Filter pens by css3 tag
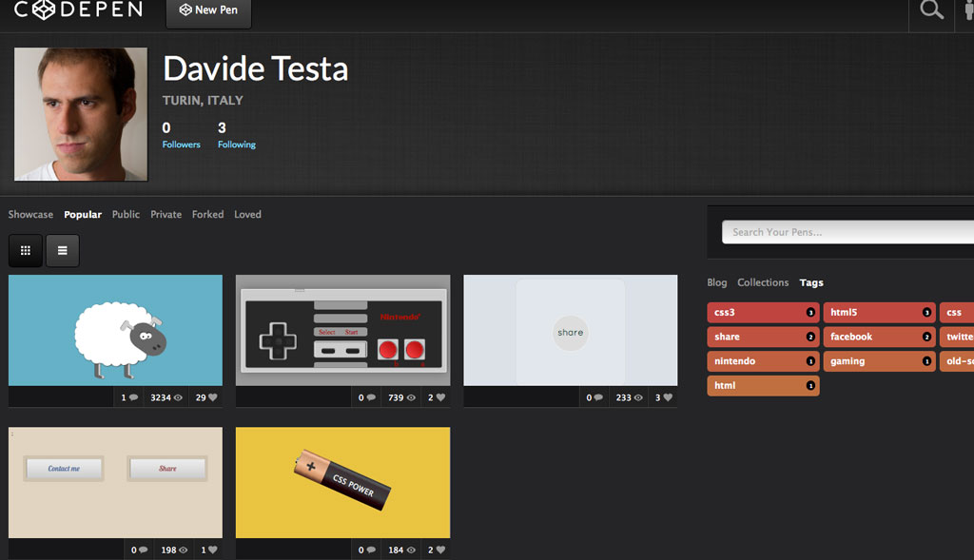Viewport: 974px width, 560px height. pyautogui.click(x=764, y=312)
